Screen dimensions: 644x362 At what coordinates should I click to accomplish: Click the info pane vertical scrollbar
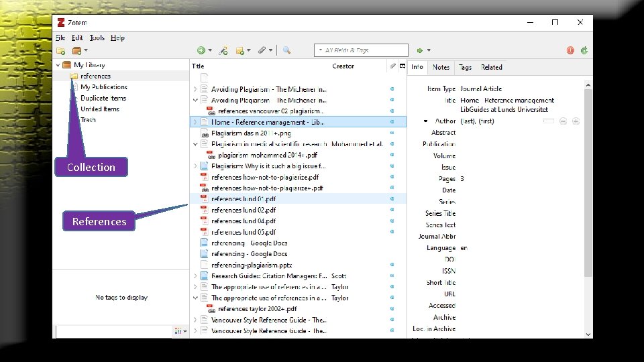click(x=588, y=183)
